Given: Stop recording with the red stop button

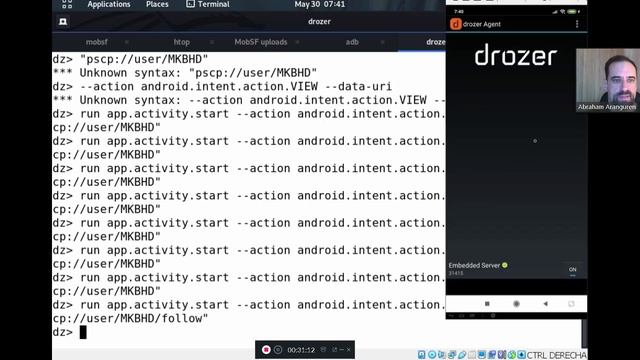Looking at the screenshot, I should [266, 350].
